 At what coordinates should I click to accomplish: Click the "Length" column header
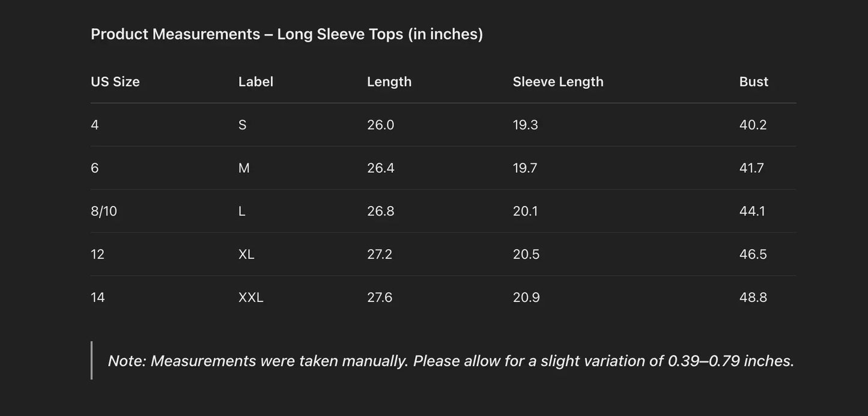coord(389,82)
